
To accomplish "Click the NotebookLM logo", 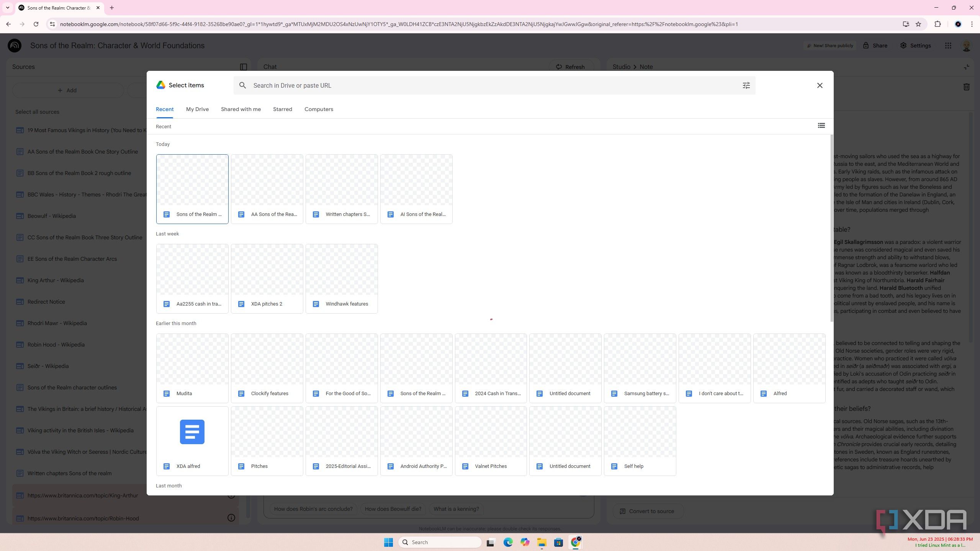I will 15,46.
